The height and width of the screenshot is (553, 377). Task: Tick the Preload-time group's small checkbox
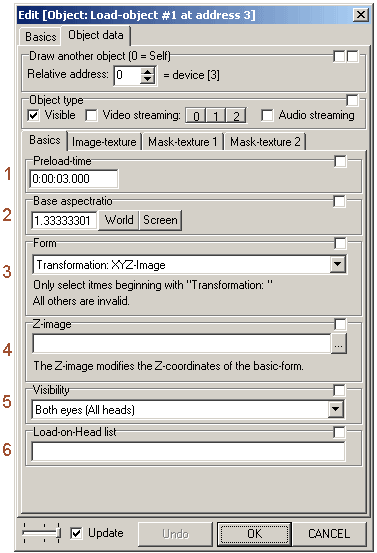tap(340, 162)
